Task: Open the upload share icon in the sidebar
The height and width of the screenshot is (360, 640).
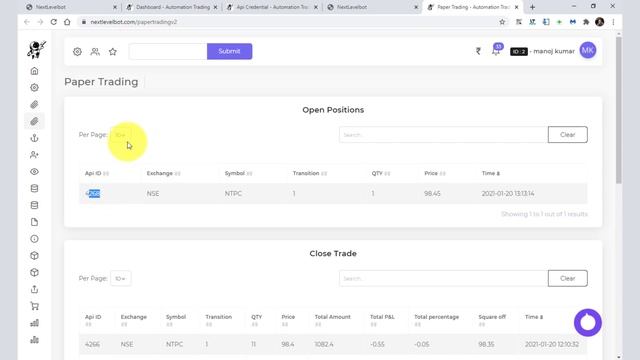Action: (34, 289)
